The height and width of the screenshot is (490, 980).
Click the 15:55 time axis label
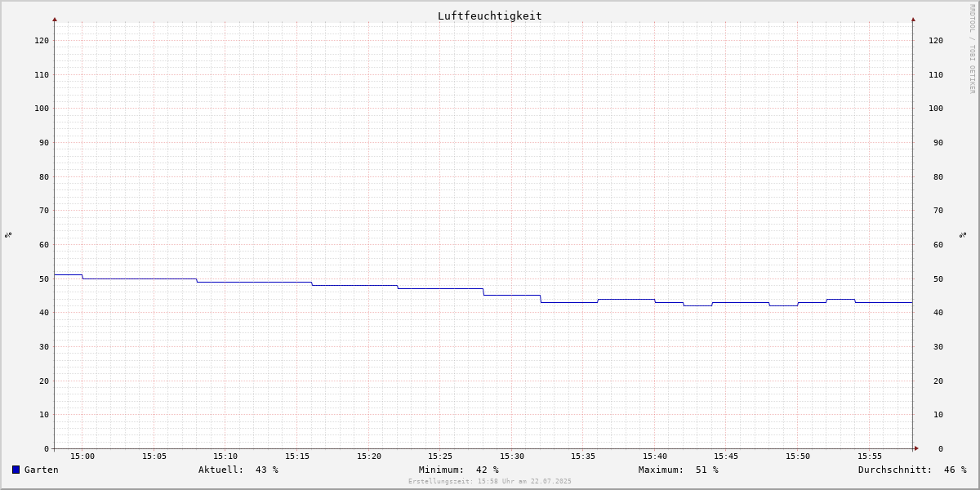point(870,457)
